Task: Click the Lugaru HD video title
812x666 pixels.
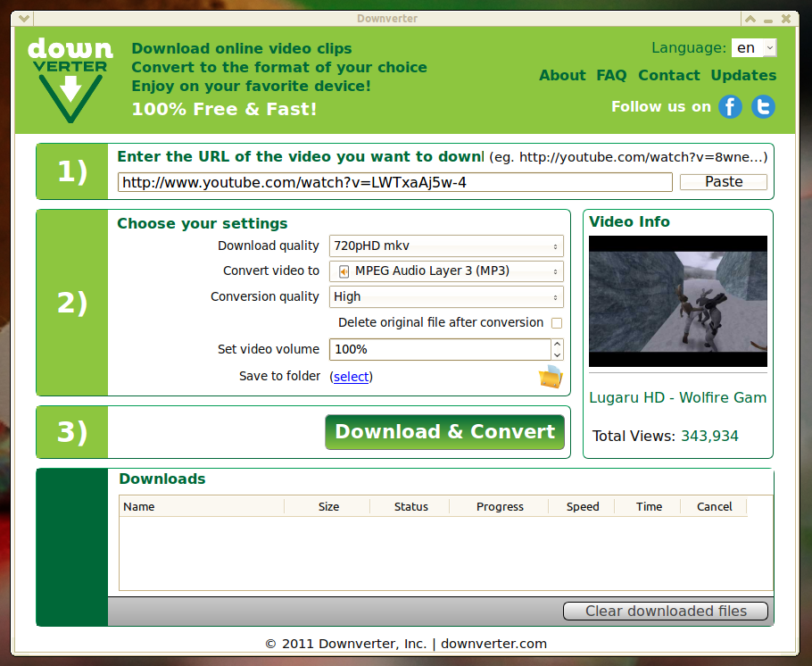Action: point(678,397)
